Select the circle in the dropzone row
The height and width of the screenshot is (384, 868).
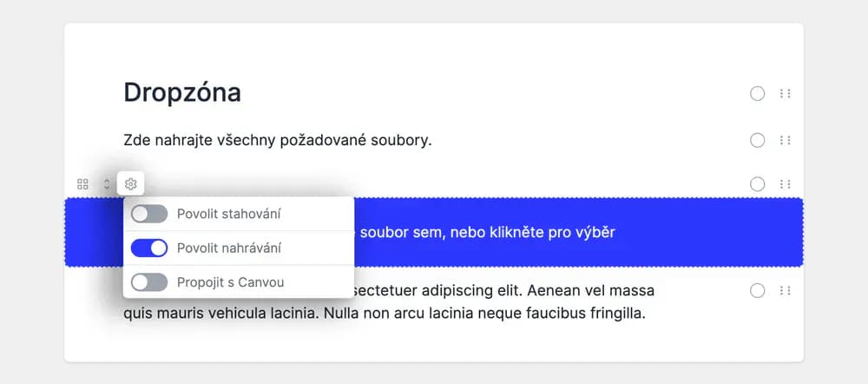click(x=758, y=184)
